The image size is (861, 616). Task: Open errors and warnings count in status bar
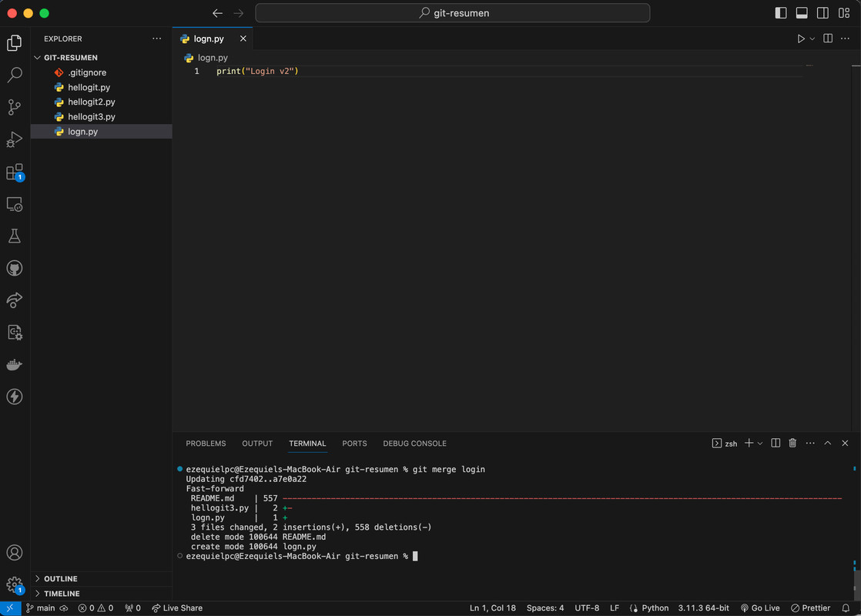pyautogui.click(x=95, y=608)
